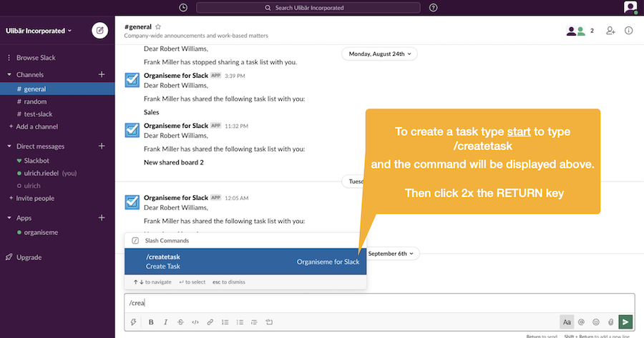The width and height of the screenshot is (644, 338).
Task: Toggle strikethrough formatting in composer
Action: pos(181,322)
